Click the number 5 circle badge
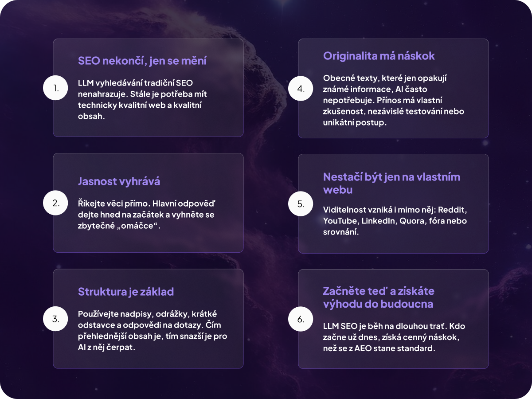 click(301, 204)
